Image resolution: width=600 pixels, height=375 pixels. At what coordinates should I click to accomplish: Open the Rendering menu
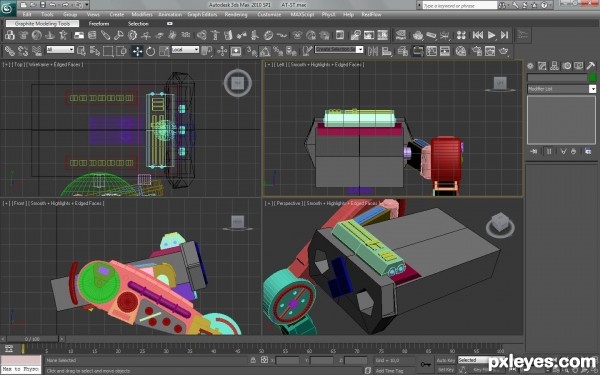click(236, 15)
